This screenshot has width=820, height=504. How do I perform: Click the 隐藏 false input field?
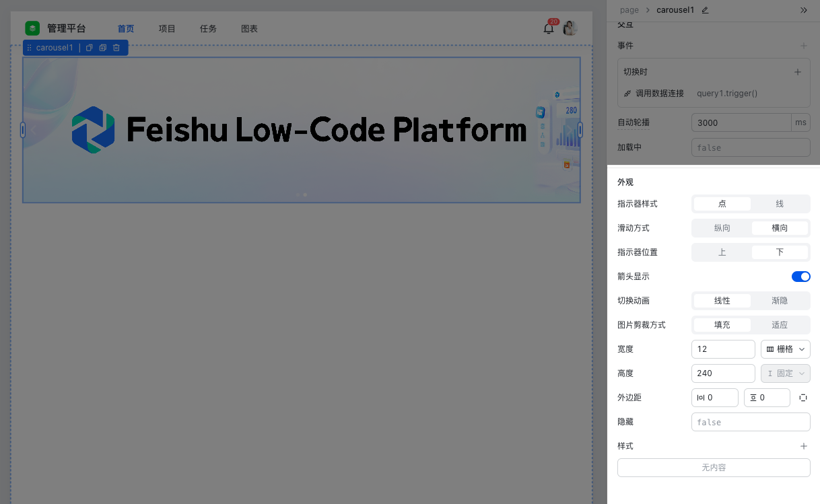pyautogui.click(x=751, y=422)
